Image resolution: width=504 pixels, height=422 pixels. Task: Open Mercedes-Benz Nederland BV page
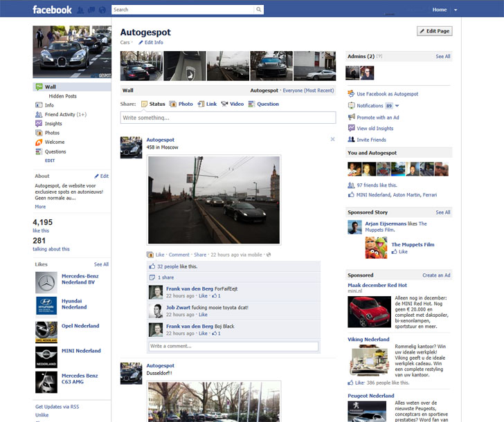pyautogui.click(x=80, y=279)
